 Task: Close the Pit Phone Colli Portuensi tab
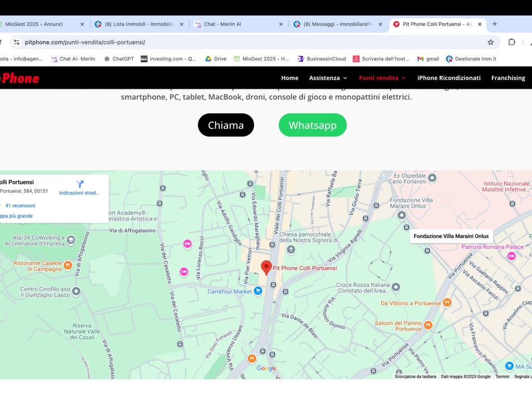coord(480,24)
